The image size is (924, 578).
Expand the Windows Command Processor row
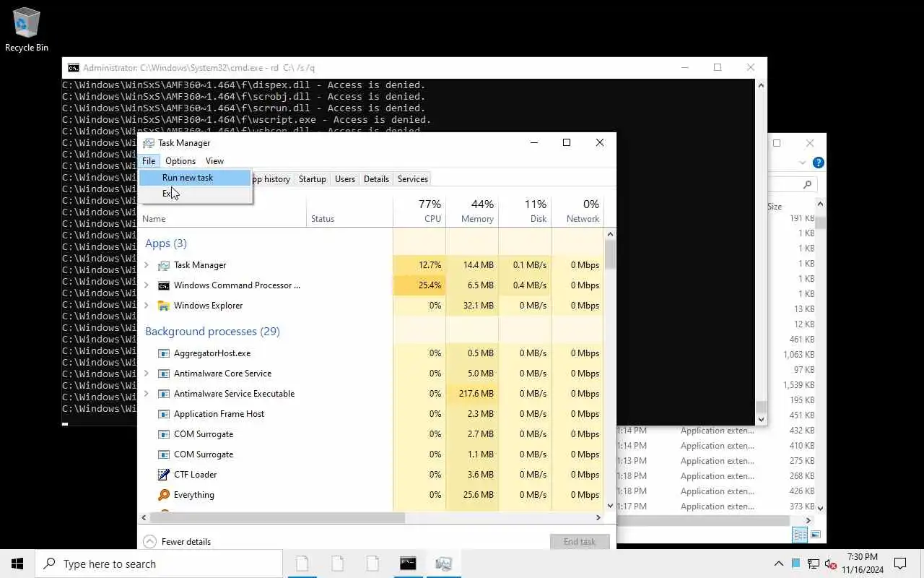pos(147,285)
